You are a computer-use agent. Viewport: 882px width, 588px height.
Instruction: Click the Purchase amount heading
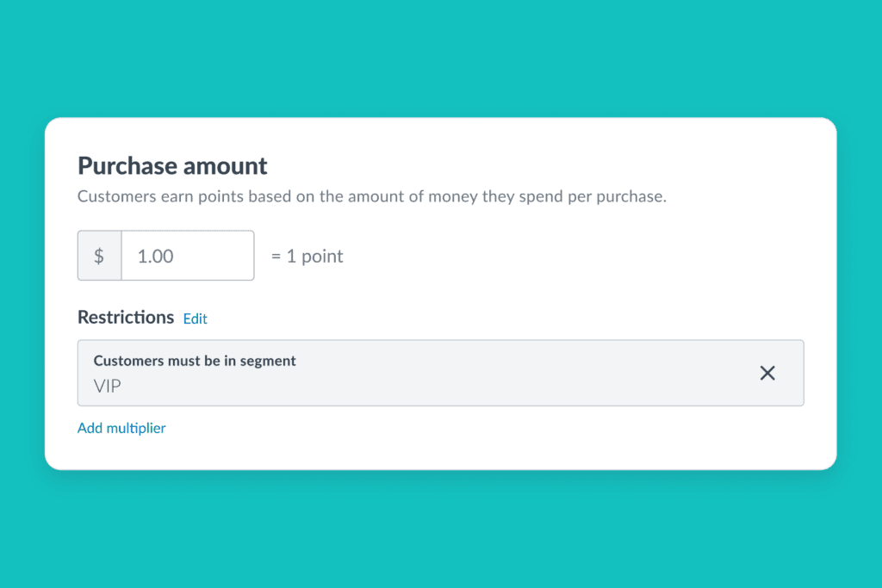tap(172, 166)
